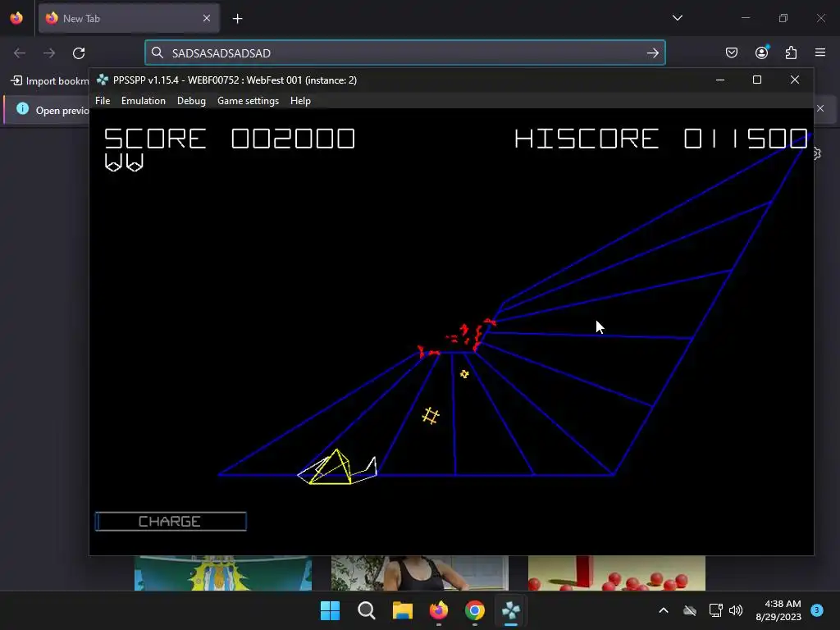Restore down the Firefox window

[783, 18]
